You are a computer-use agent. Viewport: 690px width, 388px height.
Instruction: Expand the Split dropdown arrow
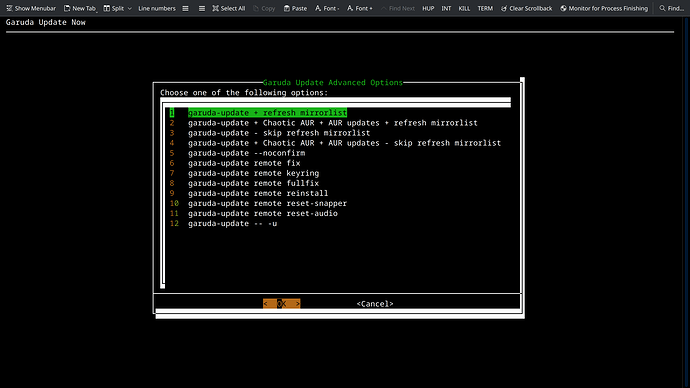point(129,8)
